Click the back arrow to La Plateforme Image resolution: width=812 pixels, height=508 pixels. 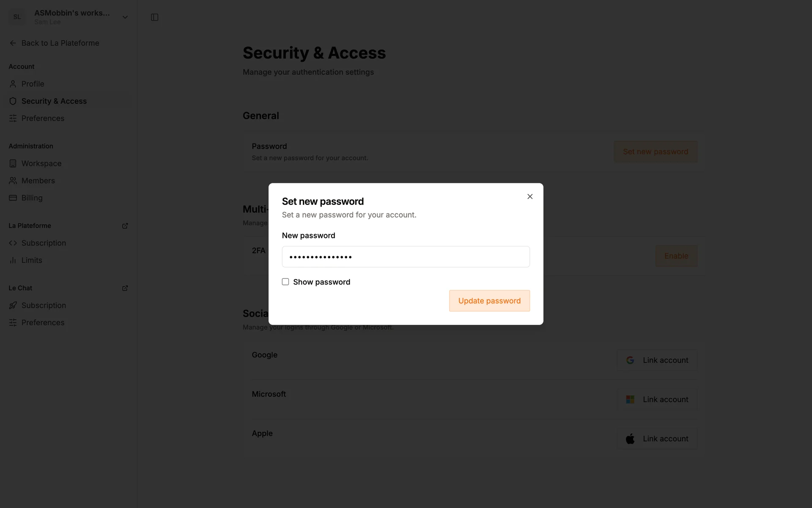13,43
